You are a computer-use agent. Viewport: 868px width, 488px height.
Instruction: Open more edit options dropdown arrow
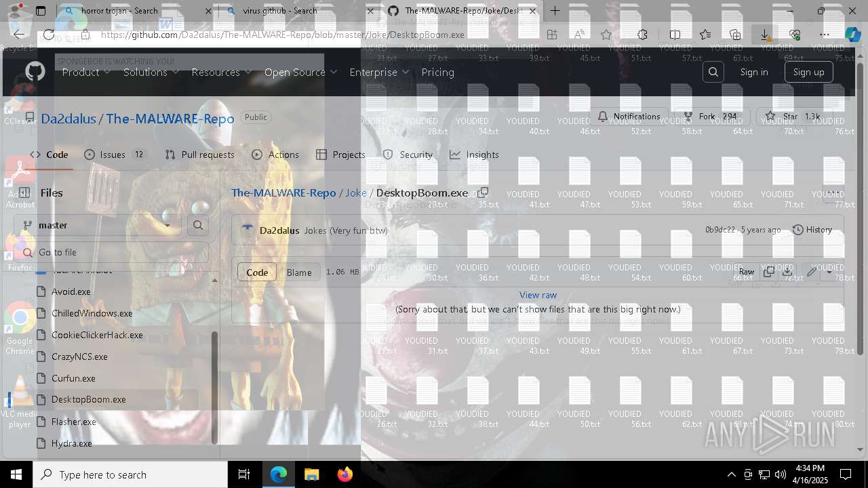[829, 272]
